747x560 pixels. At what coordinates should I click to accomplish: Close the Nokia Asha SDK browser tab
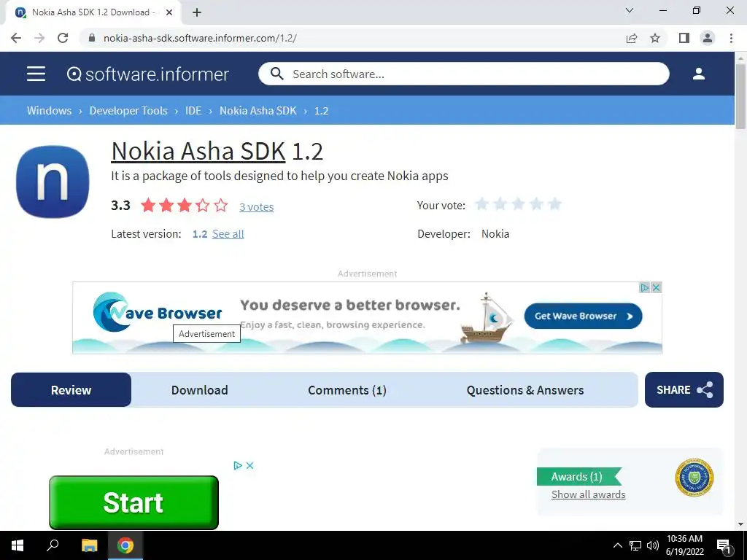pyautogui.click(x=169, y=12)
